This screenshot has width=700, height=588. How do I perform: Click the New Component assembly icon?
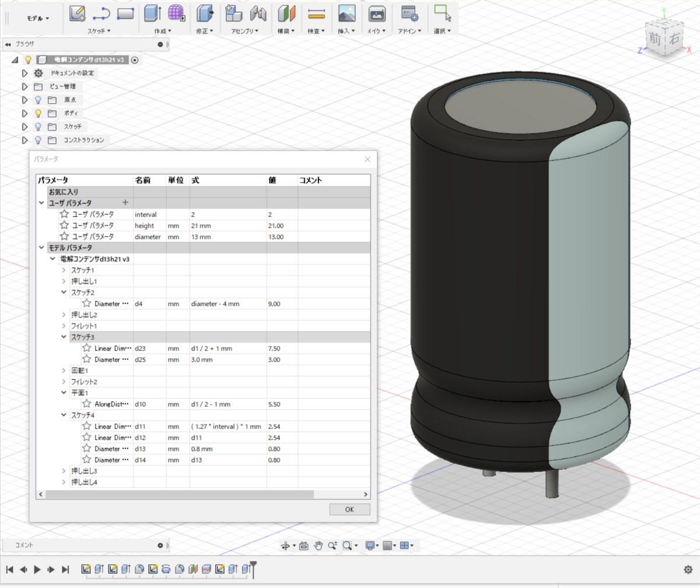pyautogui.click(x=233, y=13)
